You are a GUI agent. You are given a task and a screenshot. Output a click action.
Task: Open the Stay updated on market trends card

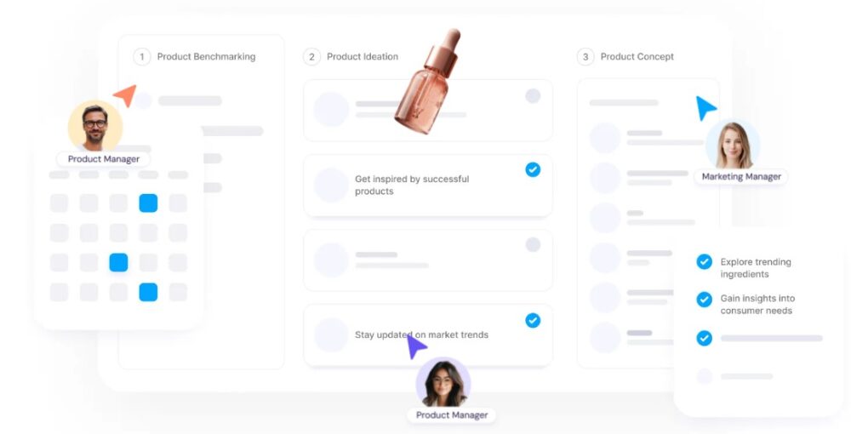[x=428, y=335]
